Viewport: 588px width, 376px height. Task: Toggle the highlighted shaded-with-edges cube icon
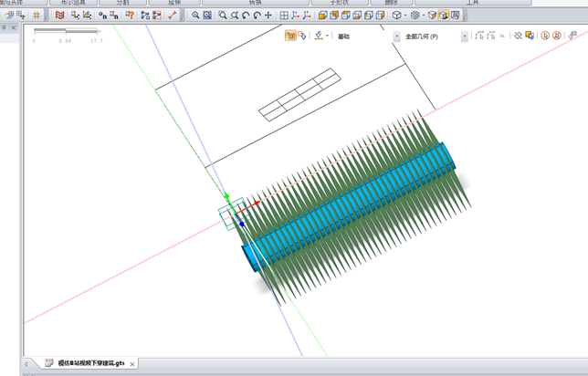(x=443, y=16)
